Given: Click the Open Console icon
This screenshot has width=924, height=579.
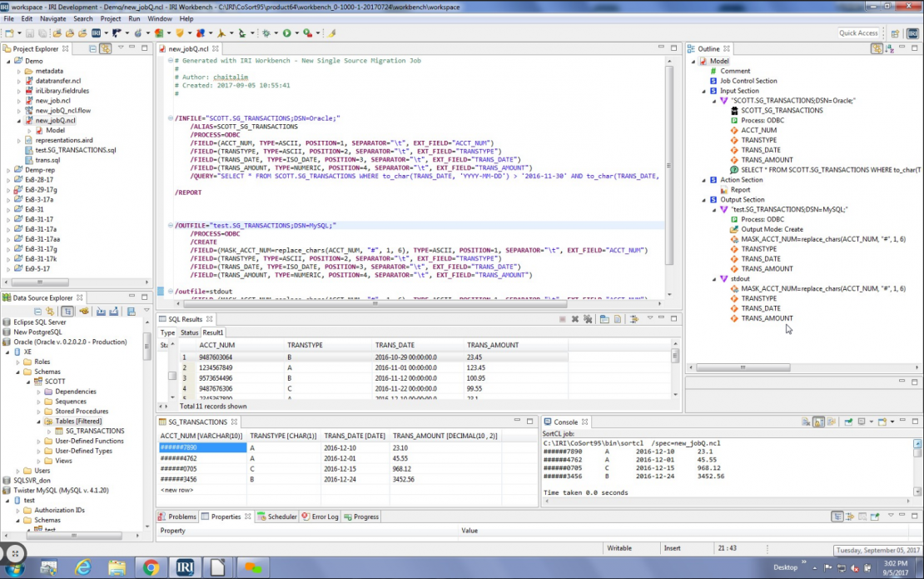Looking at the screenshot, I should (x=882, y=422).
